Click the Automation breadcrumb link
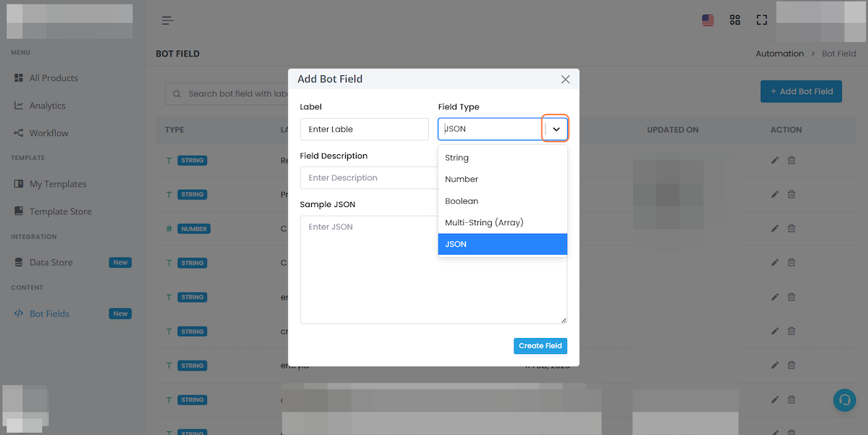 coord(780,54)
